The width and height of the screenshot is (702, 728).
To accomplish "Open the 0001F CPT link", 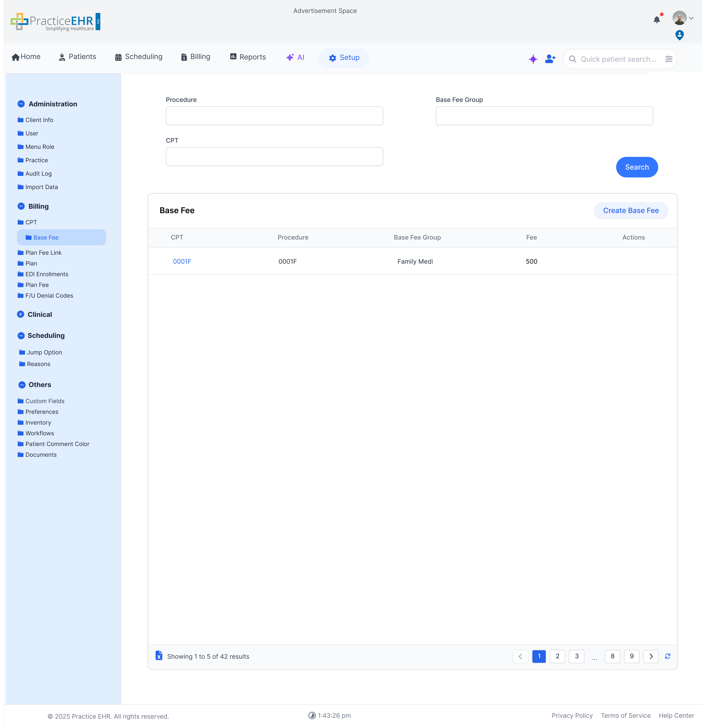I will coord(182,261).
